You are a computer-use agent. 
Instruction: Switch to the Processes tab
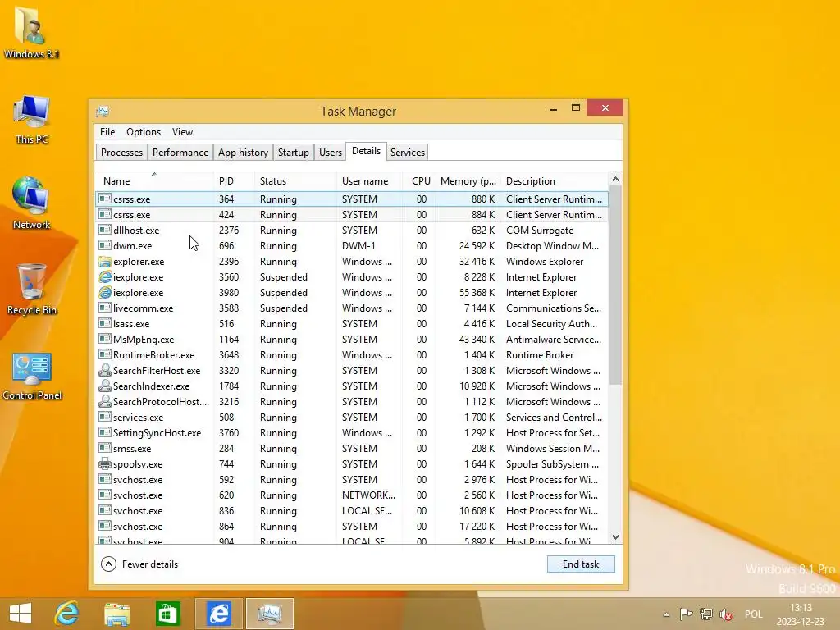click(x=121, y=152)
